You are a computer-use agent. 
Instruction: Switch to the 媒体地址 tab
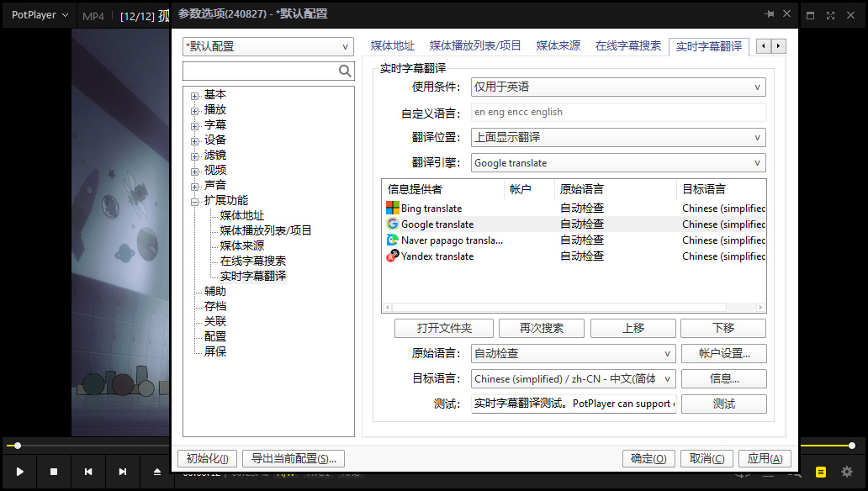tap(393, 46)
